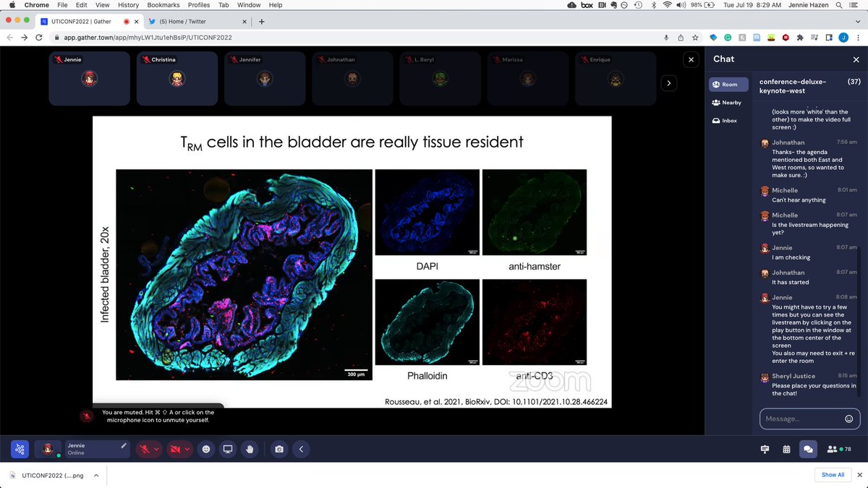Open the emote reactions picker
This screenshot has width=868, height=488.
tap(206, 449)
